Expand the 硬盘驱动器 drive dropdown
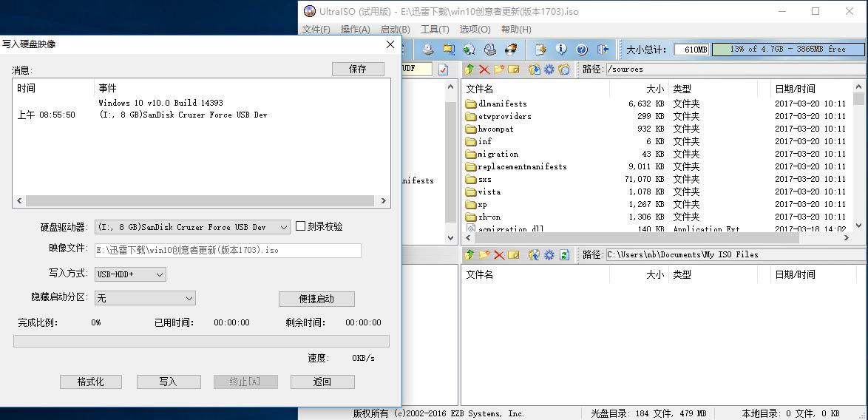868x420 pixels. (x=283, y=227)
